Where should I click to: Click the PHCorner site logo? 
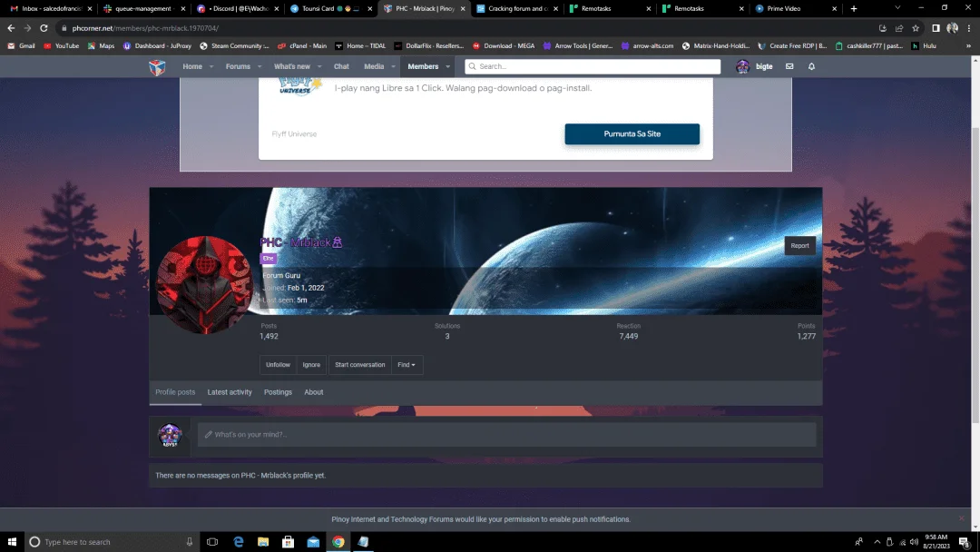pos(157,67)
